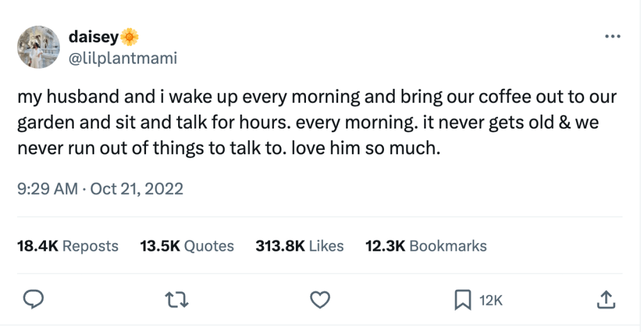Screen dimensions: 644x332
Task: View the 13.5K Quotes list
Action: click(186, 246)
